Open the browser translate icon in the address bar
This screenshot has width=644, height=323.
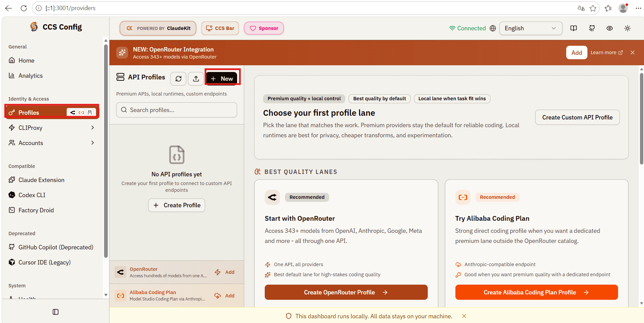(581, 8)
